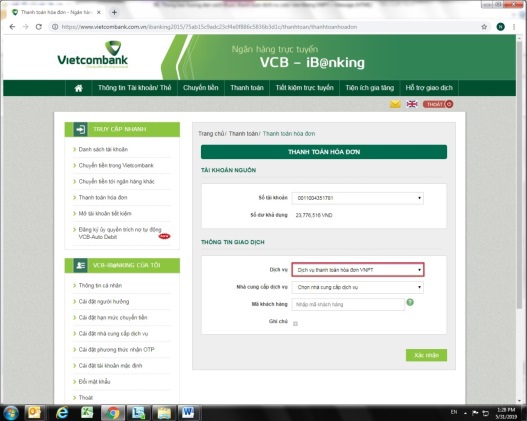
Task: Open Mở tài khoản tiết kiệm link
Action: (105, 214)
